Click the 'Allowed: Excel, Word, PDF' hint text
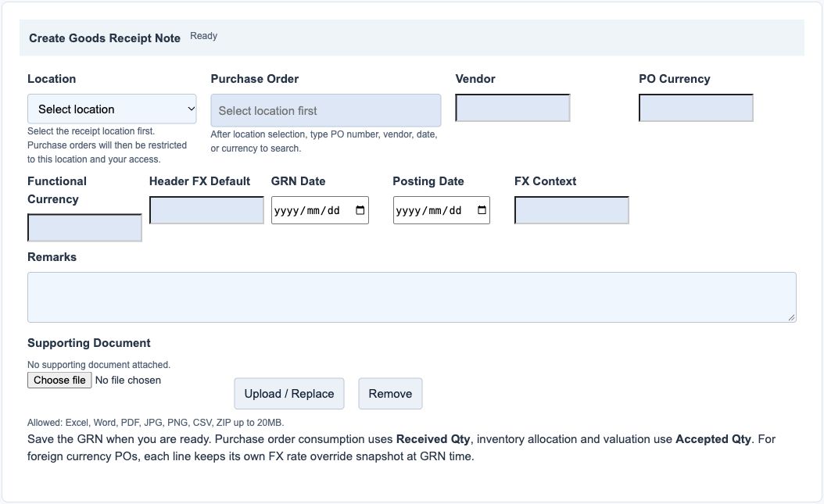 [156, 423]
